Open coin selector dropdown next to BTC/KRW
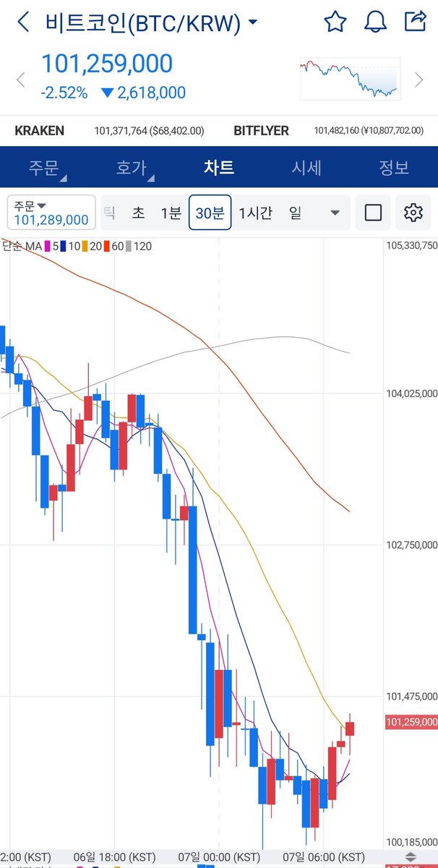438x868 pixels. 252,22
